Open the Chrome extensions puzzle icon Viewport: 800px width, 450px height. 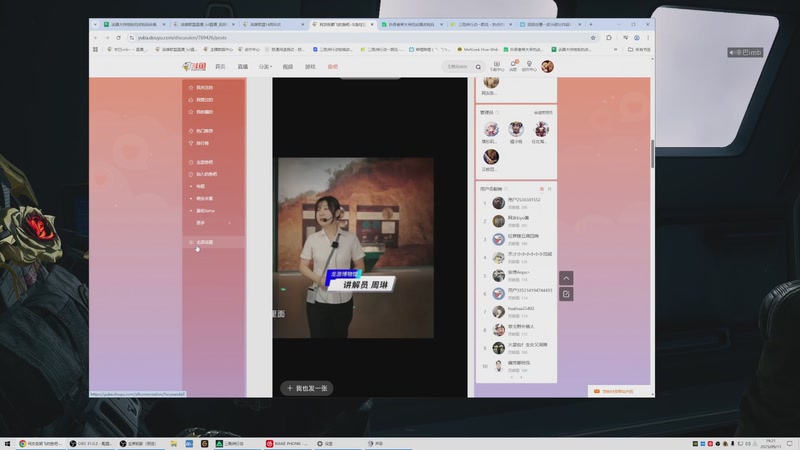point(609,38)
